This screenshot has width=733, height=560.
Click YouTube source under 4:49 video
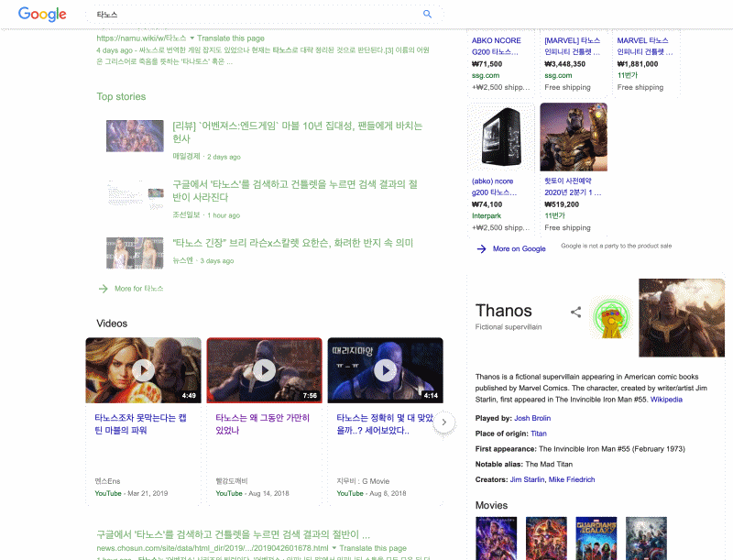tap(108, 493)
